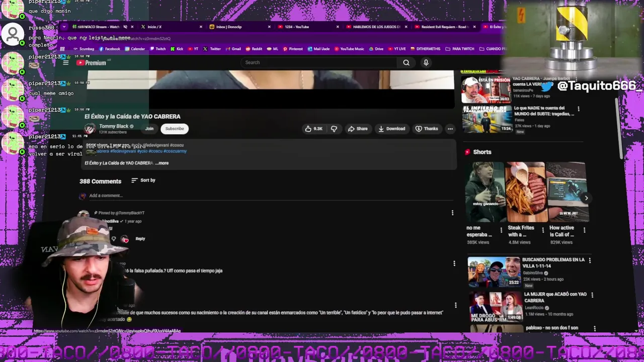Open Facebook bookmark in bookmarks bar
This screenshot has width=644, height=362.
tap(110, 49)
